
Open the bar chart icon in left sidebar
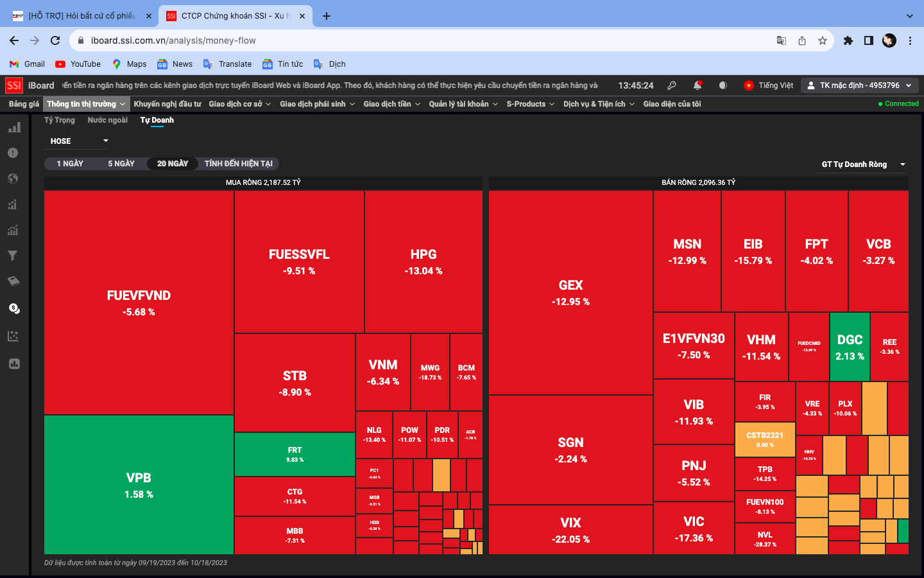14,127
